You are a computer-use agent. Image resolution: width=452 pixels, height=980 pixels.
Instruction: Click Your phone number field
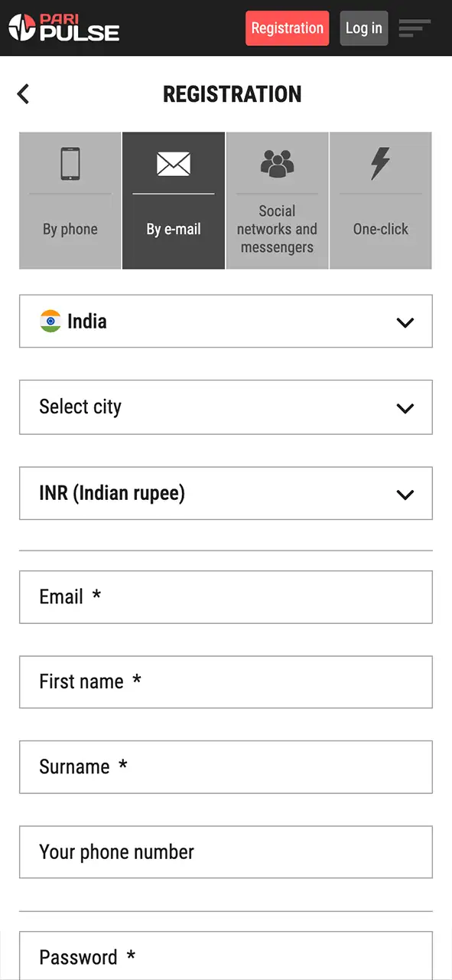[x=226, y=852]
